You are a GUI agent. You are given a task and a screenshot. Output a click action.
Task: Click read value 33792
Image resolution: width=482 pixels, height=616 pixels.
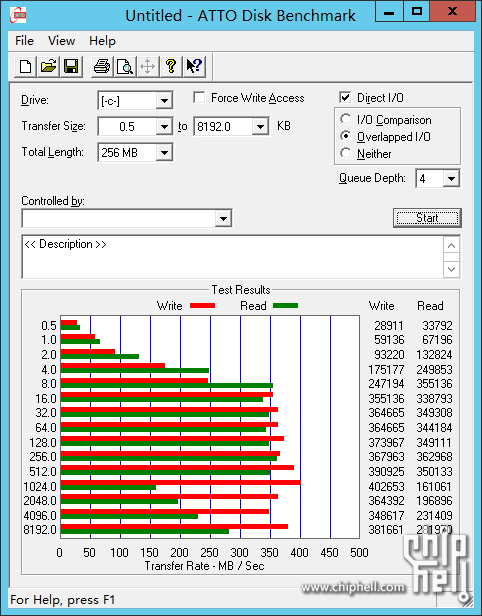[437, 325]
